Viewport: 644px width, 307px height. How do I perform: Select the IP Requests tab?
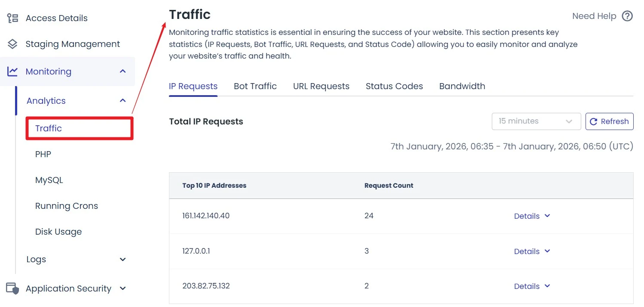193,86
